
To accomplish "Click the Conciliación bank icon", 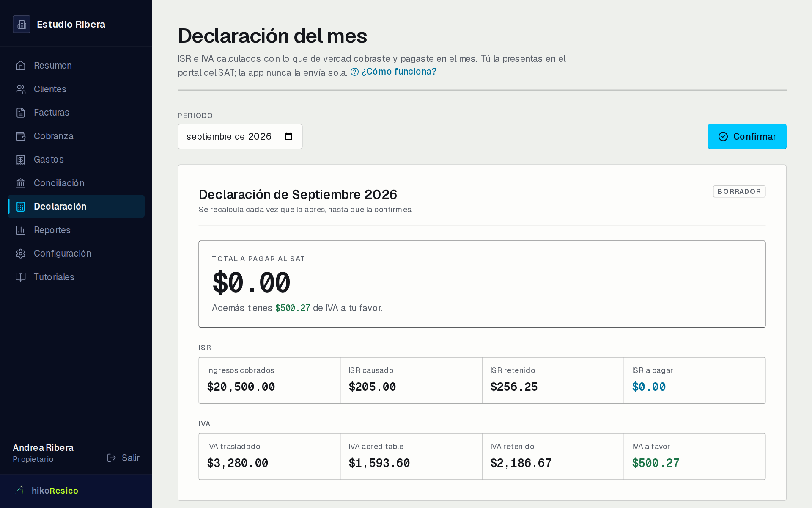I will pyautogui.click(x=21, y=183).
